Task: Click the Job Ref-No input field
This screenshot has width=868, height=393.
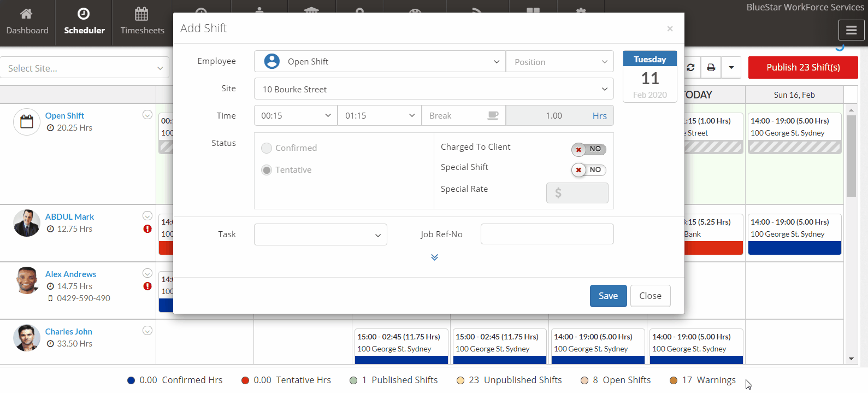Action: (547, 234)
